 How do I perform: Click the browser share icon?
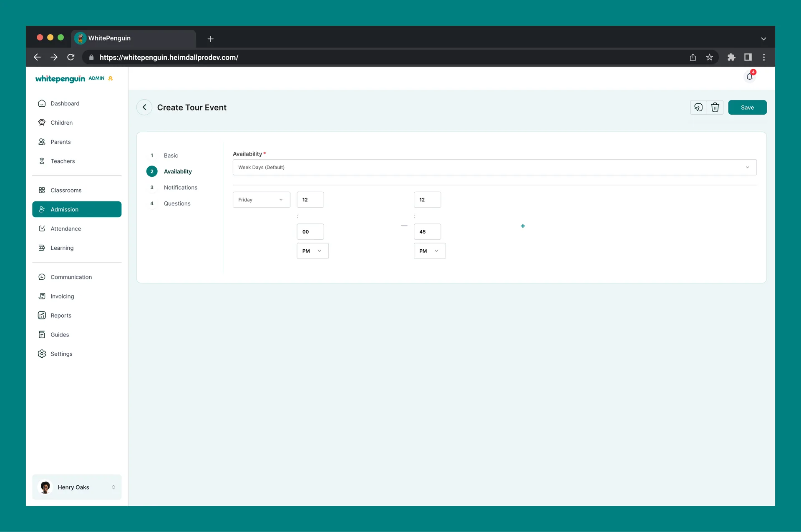point(693,57)
